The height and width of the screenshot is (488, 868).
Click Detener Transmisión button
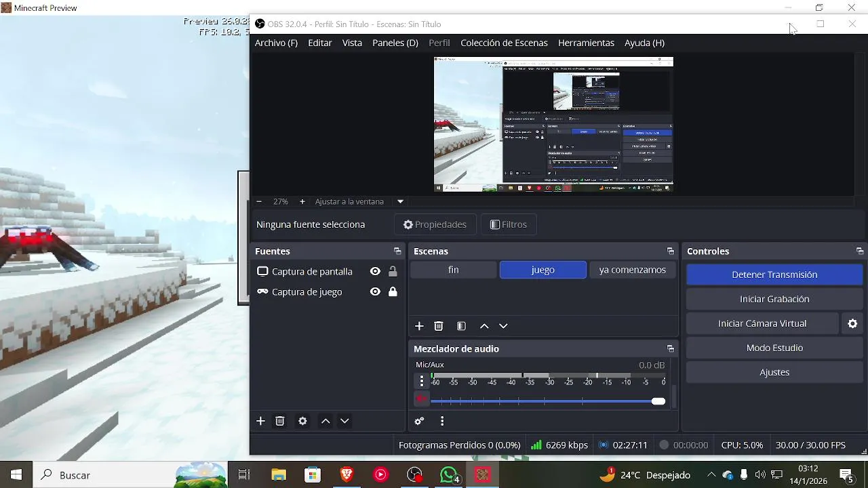[x=774, y=274]
